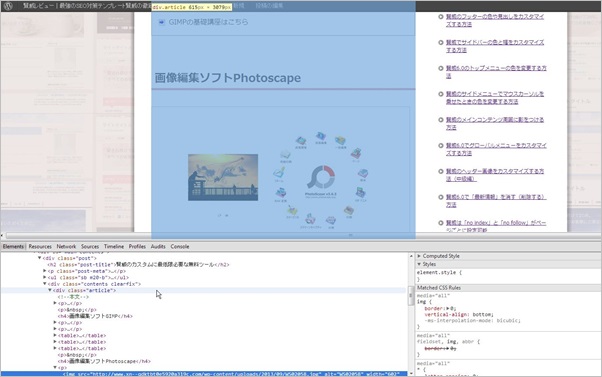Viewport: 602px width, 377px height.
Task: Open sidebar link about フッターの色や見出し
Action: coord(494,20)
